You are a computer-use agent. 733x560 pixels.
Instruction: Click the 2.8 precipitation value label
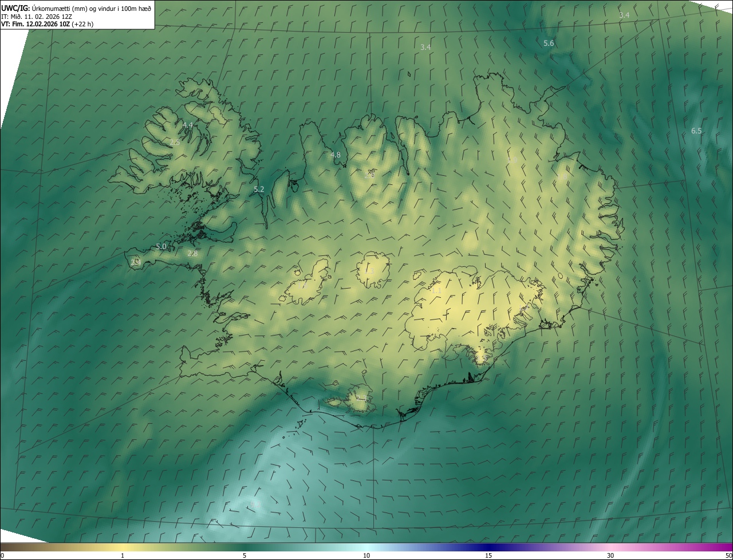click(x=192, y=254)
